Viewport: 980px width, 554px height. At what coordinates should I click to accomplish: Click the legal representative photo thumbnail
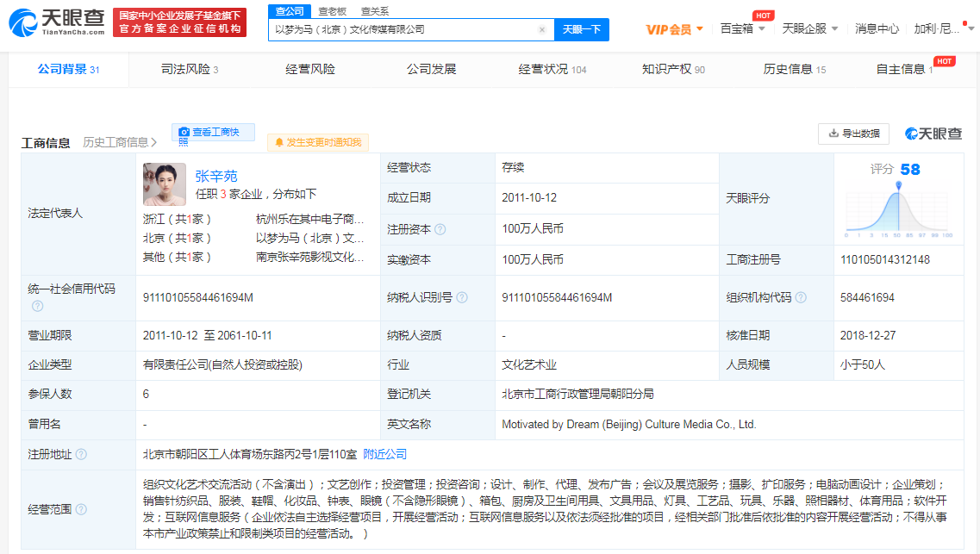coord(165,184)
